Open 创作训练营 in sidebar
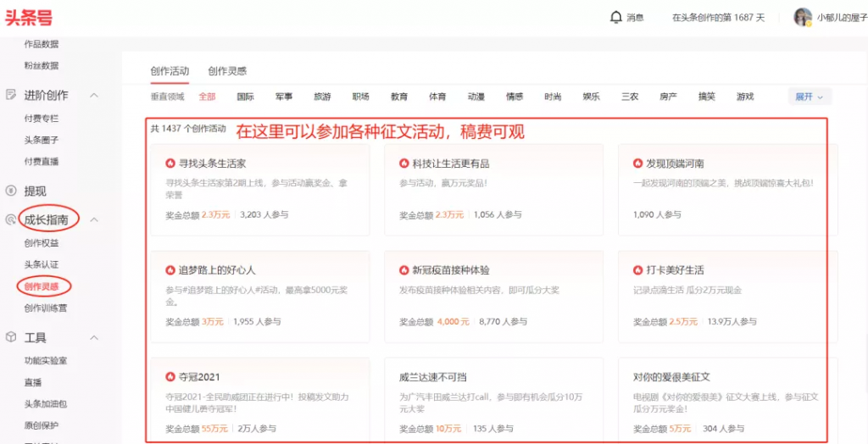This screenshot has height=444, width=868. tap(46, 308)
